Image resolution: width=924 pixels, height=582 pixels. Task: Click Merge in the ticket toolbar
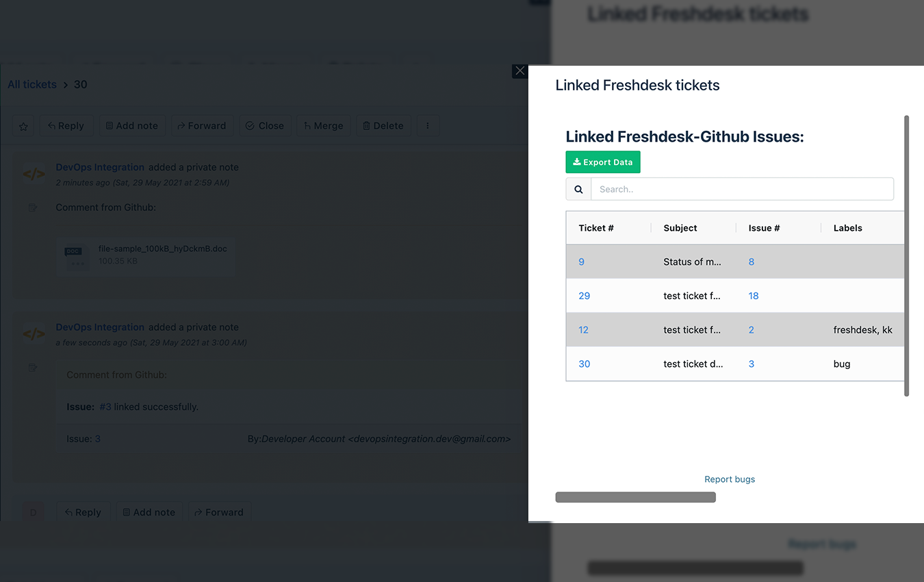point(322,126)
